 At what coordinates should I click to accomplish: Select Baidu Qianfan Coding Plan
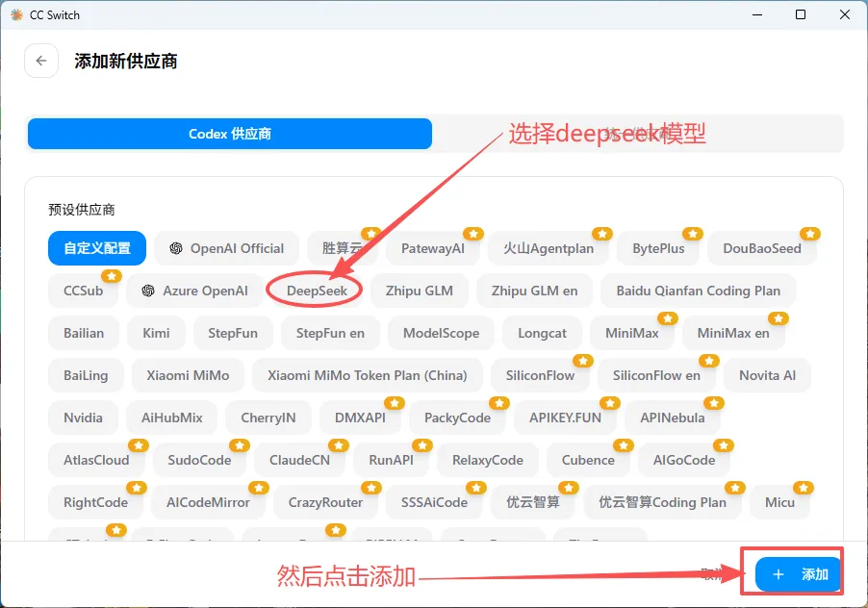point(698,291)
